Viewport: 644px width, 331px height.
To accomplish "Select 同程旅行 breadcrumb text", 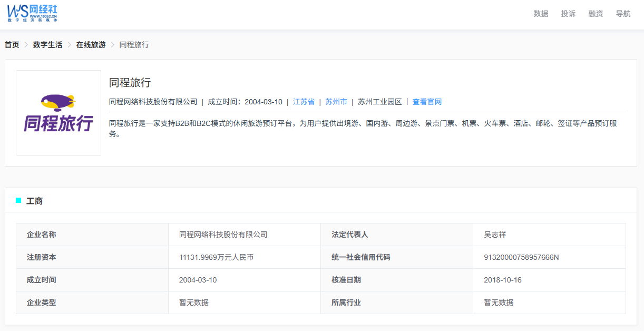I will click(x=134, y=45).
